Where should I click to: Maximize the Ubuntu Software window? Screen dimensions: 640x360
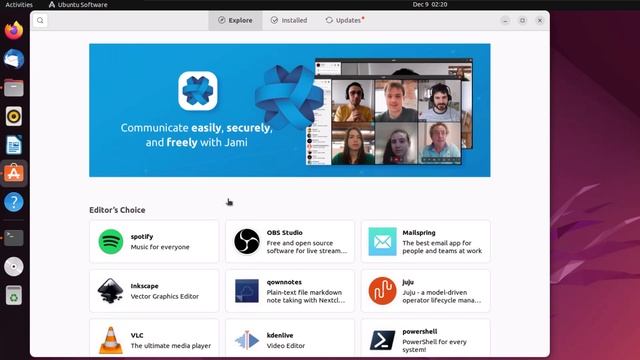[x=522, y=20]
